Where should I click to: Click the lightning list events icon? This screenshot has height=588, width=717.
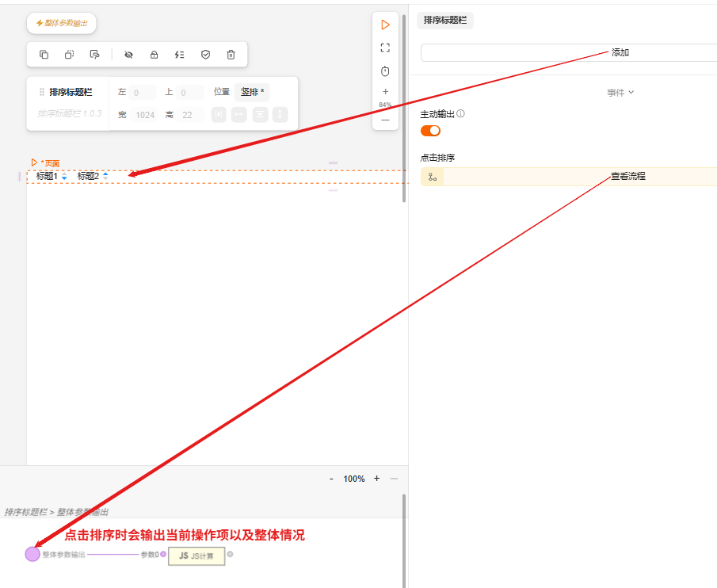click(x=180, y=55)
